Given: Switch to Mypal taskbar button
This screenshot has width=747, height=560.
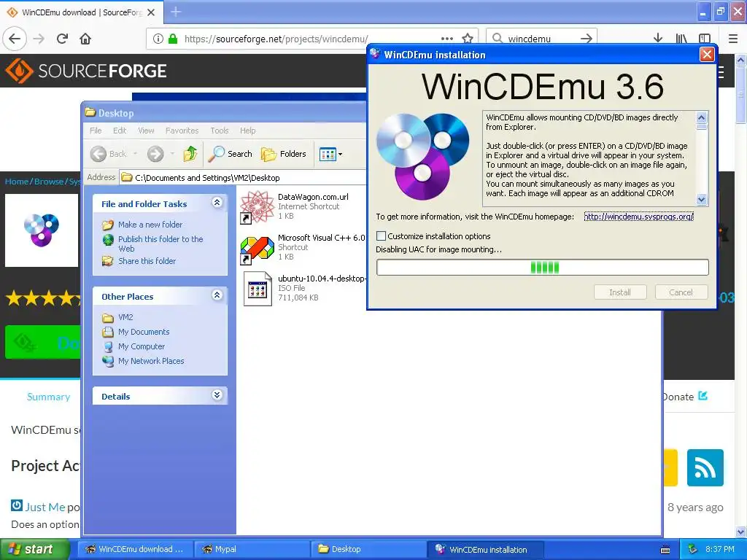Looking at the screenshot, I should [x=251, y=549].
